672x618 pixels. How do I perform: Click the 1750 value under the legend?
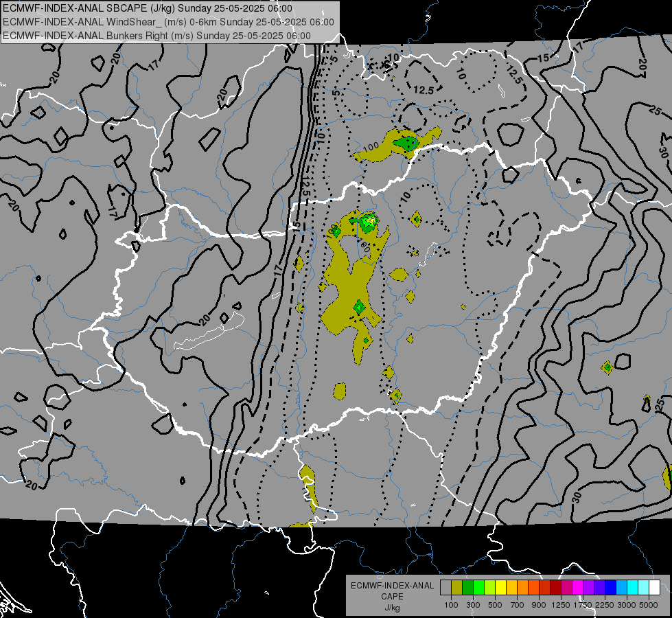point(583,605)
